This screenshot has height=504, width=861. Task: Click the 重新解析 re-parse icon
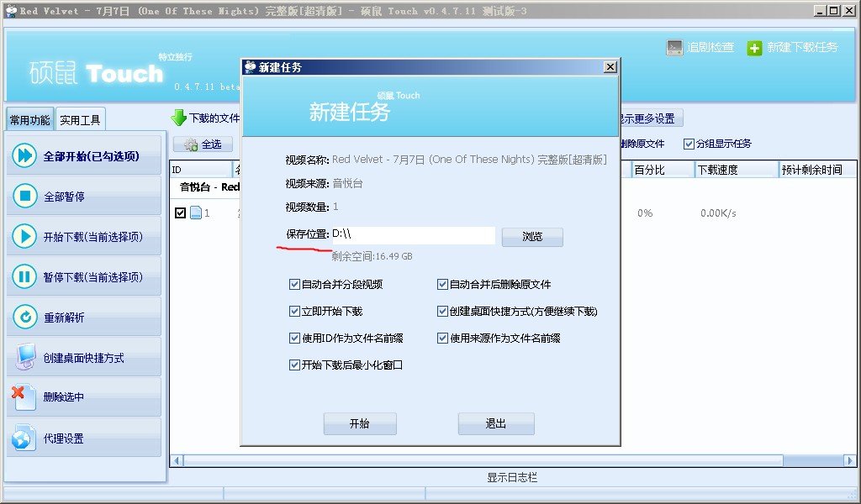[x=24, y=316]
